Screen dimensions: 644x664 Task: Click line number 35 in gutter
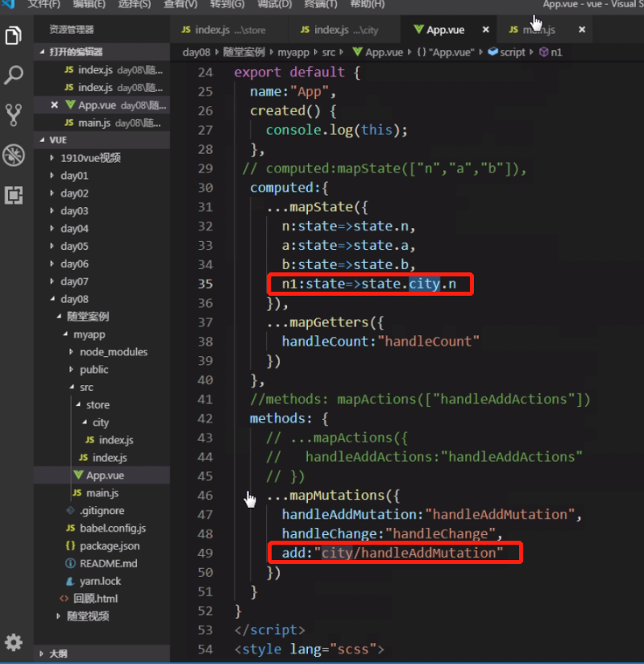click(x=206, y=284)
